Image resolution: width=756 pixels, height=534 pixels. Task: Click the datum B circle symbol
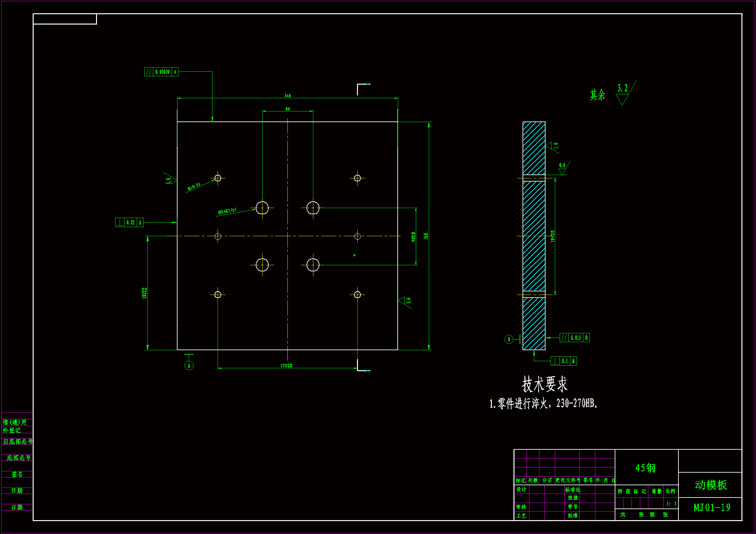(x=509, y=339)
